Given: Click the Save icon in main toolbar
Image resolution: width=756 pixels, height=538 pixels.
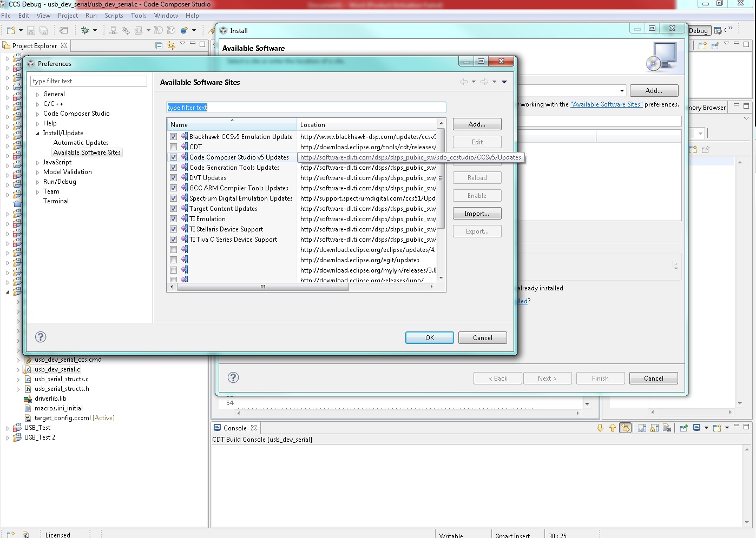Looking at the screenshot, I should [x=31, y=30].
